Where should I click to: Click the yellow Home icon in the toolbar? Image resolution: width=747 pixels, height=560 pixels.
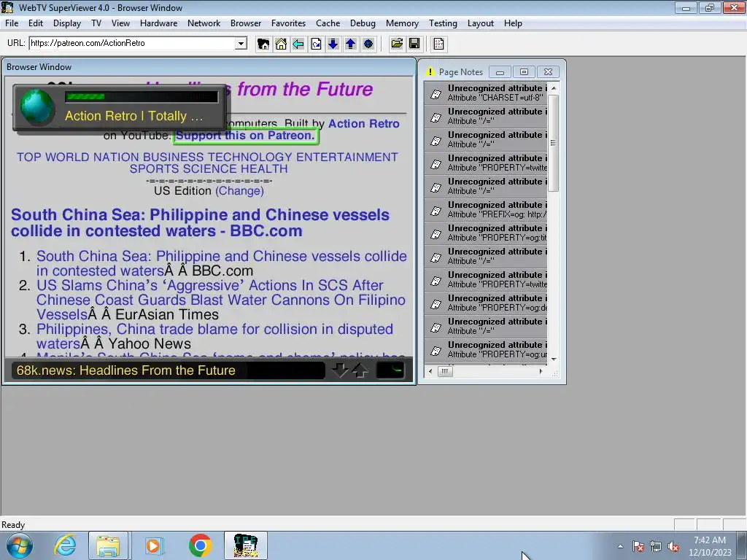pos(281,44)
